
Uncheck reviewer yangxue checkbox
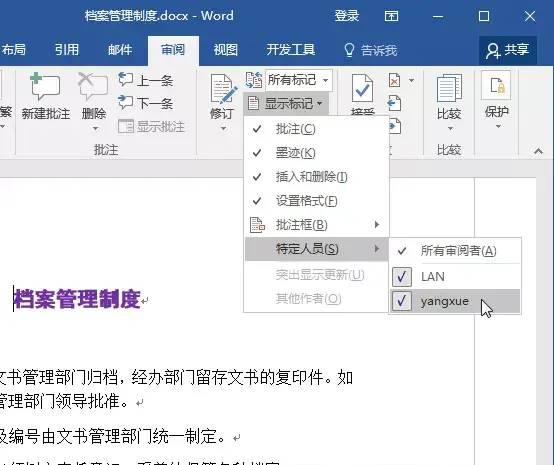pos(402,301)
